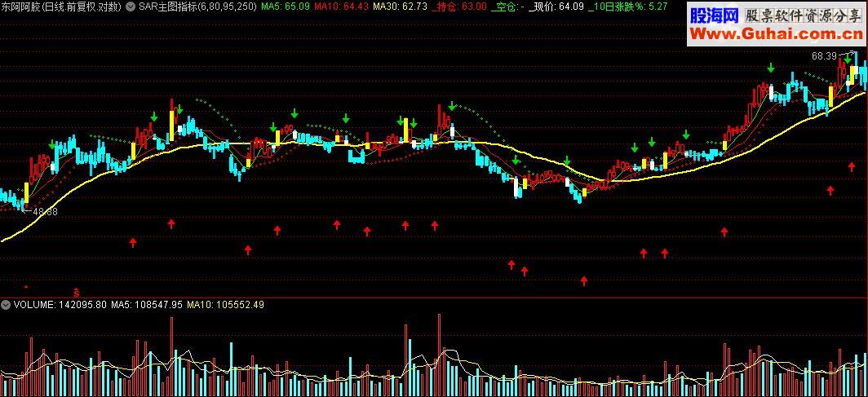Click the MA30: 62.73 header value
Screen dimensions: 868x397
pyautogui.click(x=401, y=7)
